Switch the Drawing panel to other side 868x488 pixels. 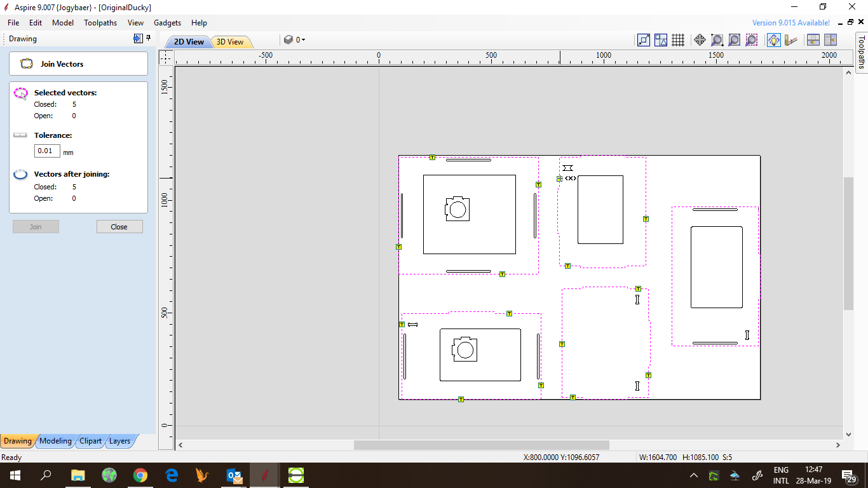tap(138, 38)
